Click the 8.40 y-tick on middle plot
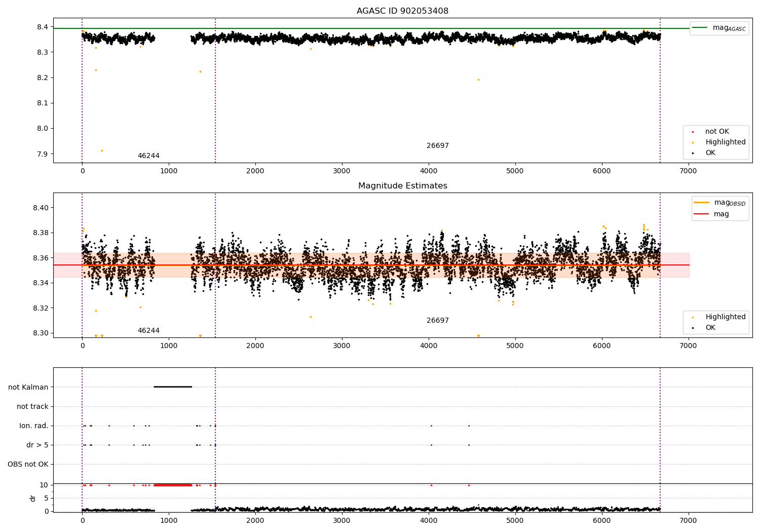Screen dimensions: 760x532 41,208
